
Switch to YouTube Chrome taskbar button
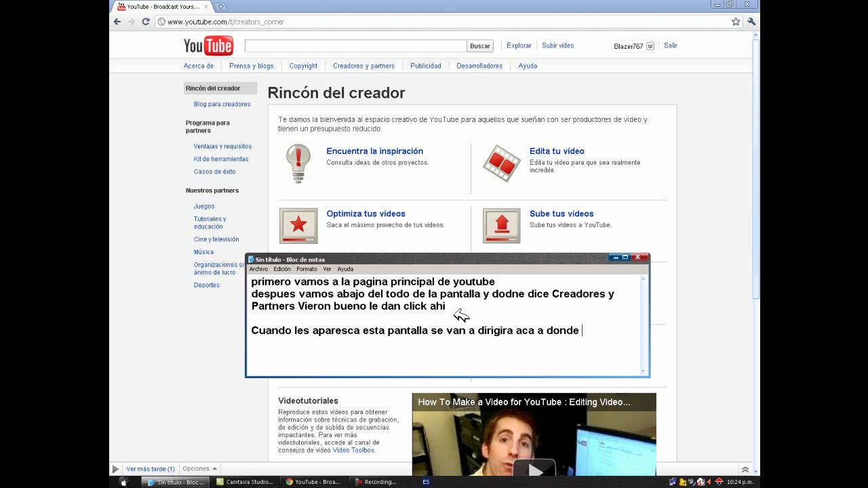coord(314,482)
